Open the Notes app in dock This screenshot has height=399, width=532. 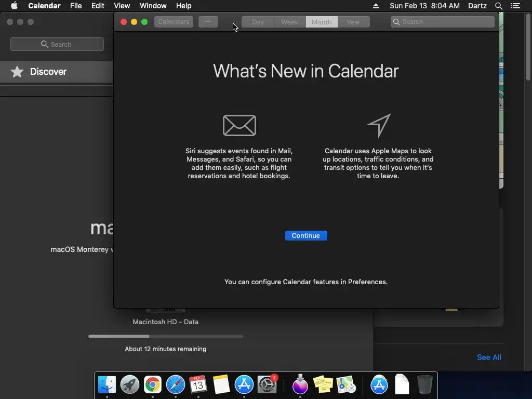pos(221,384)
